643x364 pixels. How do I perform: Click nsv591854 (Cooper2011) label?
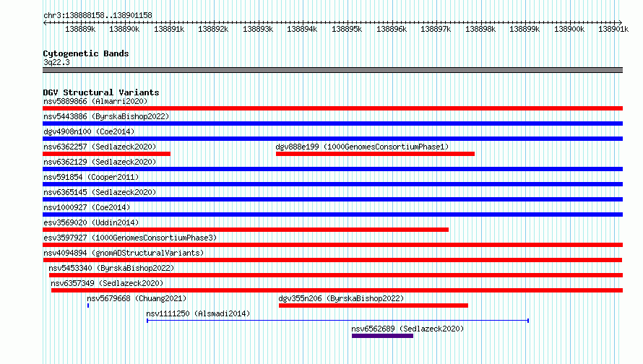(x=91, y=177)
